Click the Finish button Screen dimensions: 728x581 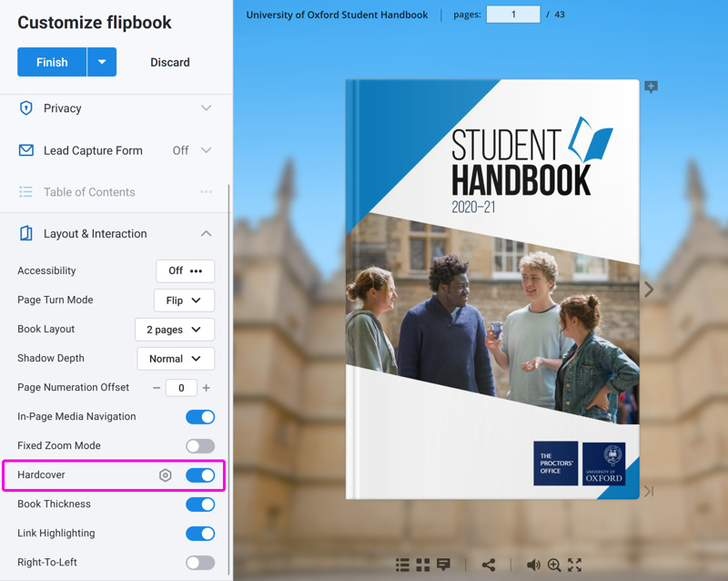52,62
